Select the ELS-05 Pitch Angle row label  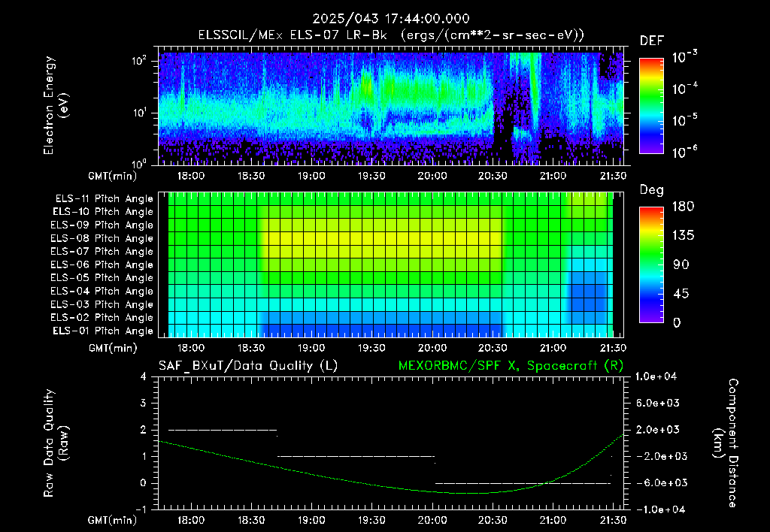click(x=102, y=278)
